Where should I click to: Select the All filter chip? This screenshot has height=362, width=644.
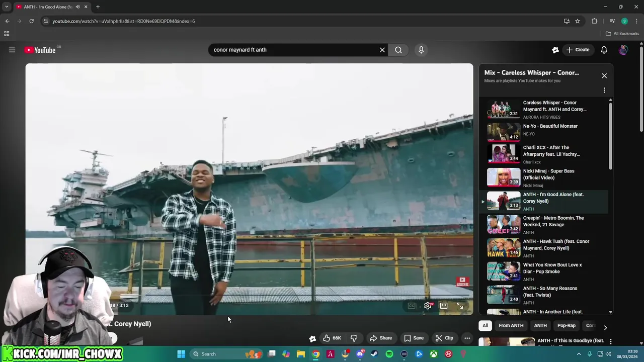click(486, 326)
